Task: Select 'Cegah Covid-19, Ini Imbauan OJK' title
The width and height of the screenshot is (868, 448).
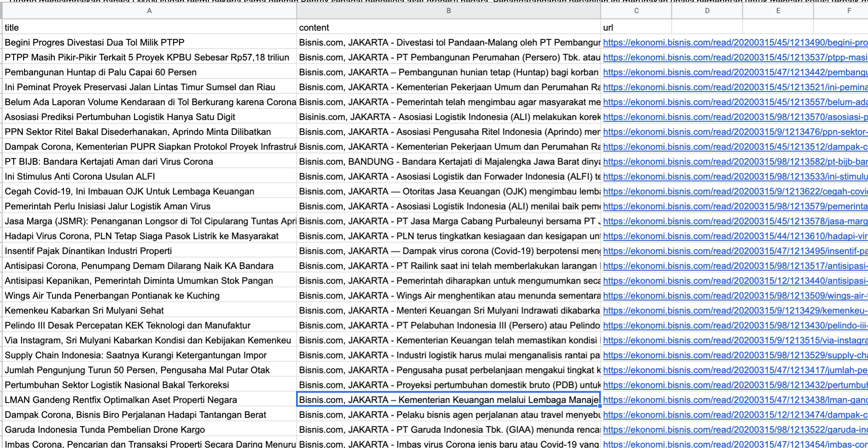Action: click(x=149, y=192)
